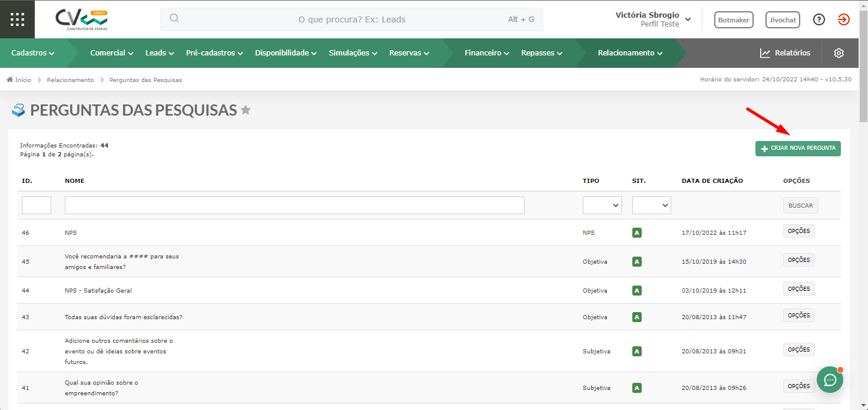This screenshot has width=868, height=410.
Task: Open the Relacionamento menu
Action: [630, 53]
